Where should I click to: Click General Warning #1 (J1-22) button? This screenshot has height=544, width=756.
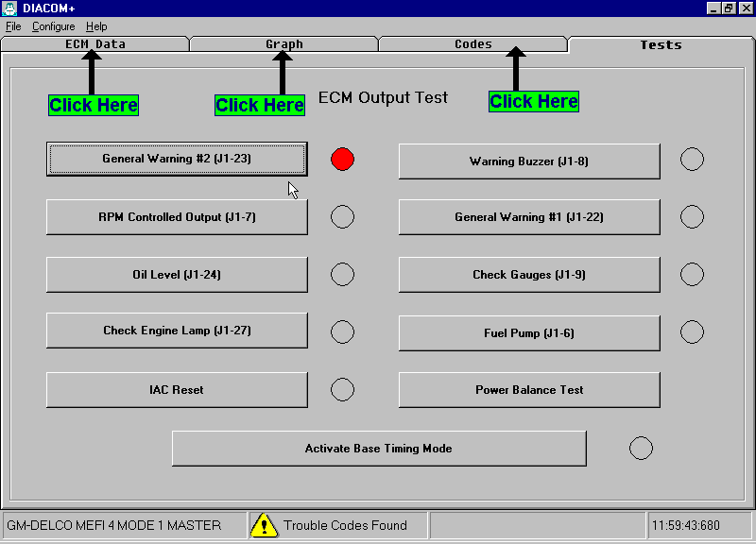(529, 217)
